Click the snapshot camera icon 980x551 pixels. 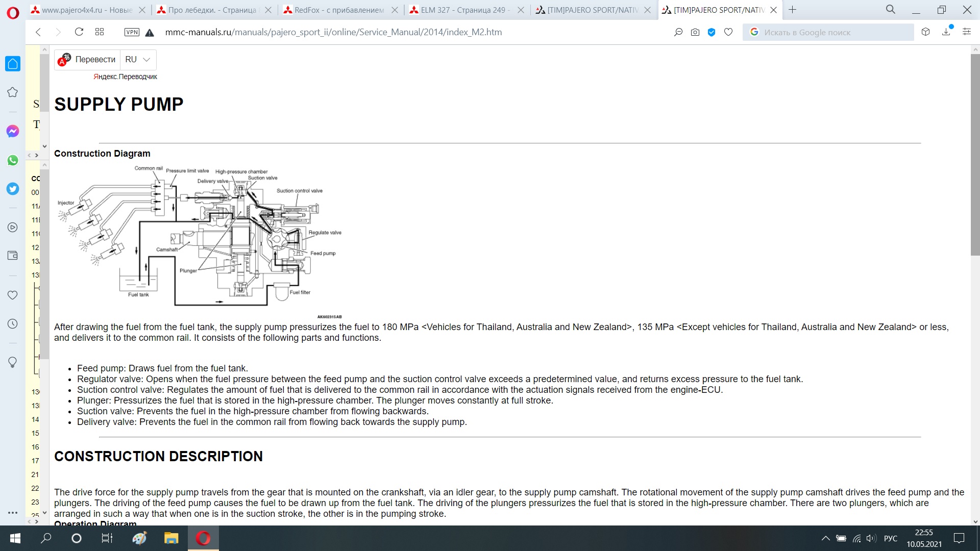(695, 32)
